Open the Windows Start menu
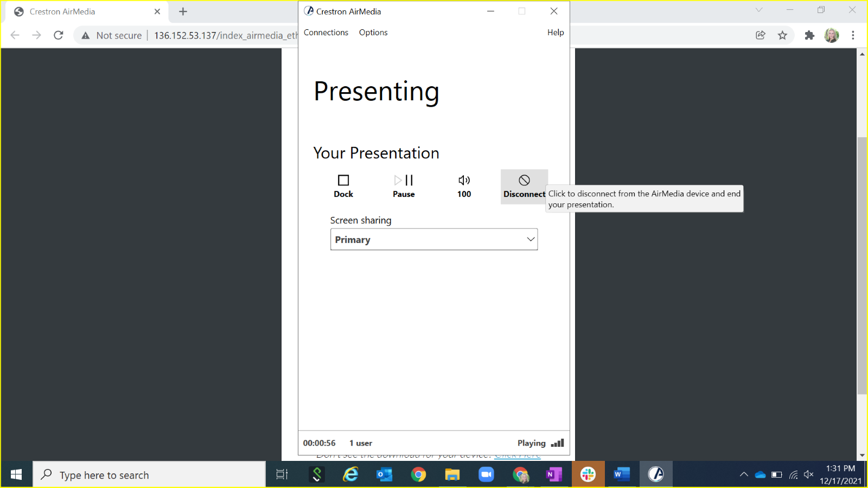Screen dimensions: 868x488 click(x=16, y=475)
